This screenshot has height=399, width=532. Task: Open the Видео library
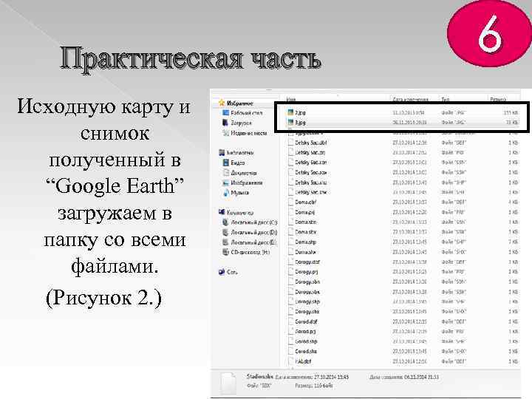[237, 163]
